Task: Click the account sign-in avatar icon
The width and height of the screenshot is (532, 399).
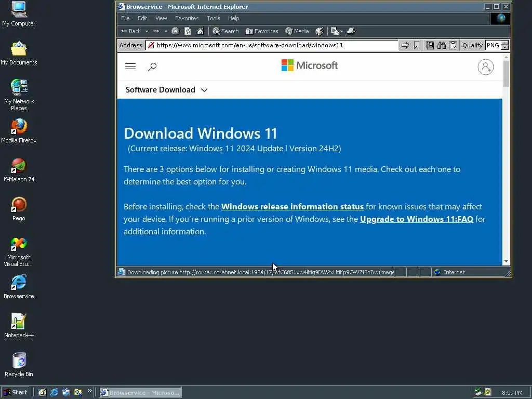Action: pos(486,67)
